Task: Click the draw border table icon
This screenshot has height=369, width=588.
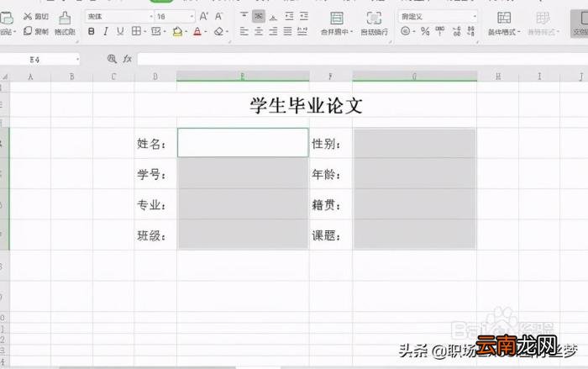Action: (x=156, y=32)
